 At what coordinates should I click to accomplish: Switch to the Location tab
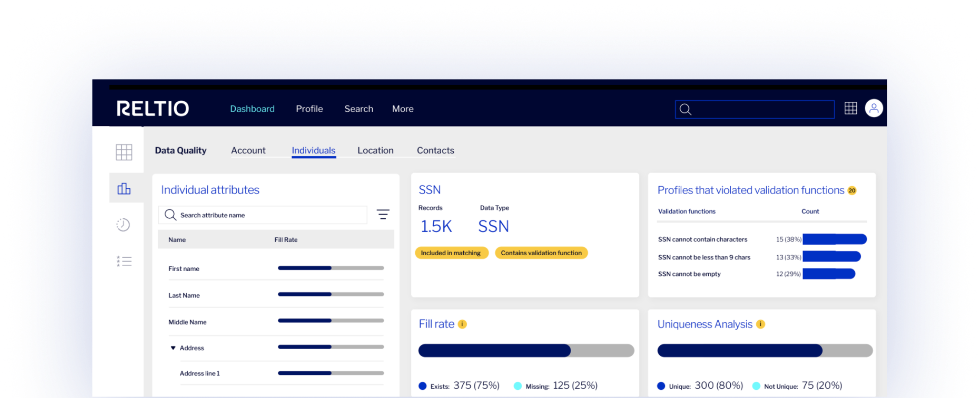375,150
